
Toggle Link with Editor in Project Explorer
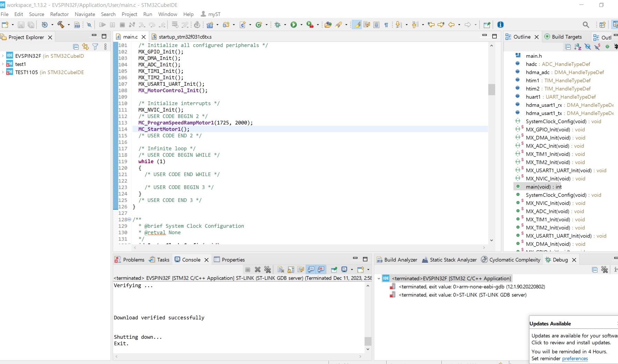click(85, 46)
